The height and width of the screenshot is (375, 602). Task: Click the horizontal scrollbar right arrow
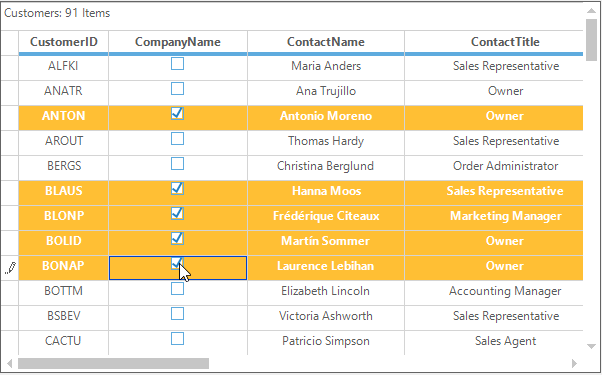click(x=574, y=363)
